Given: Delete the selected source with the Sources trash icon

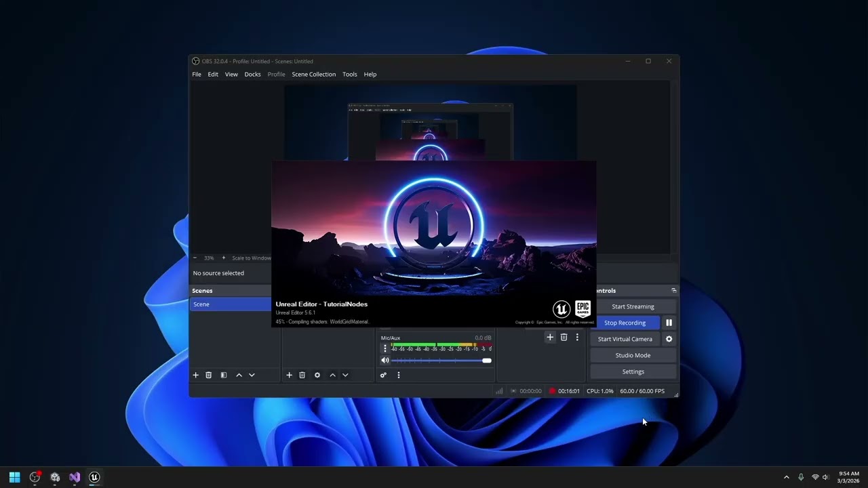Looking at the screenshot, I should [302, 375].
